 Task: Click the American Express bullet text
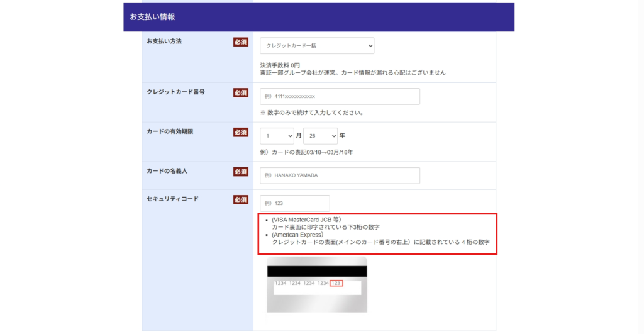[297, 234]
